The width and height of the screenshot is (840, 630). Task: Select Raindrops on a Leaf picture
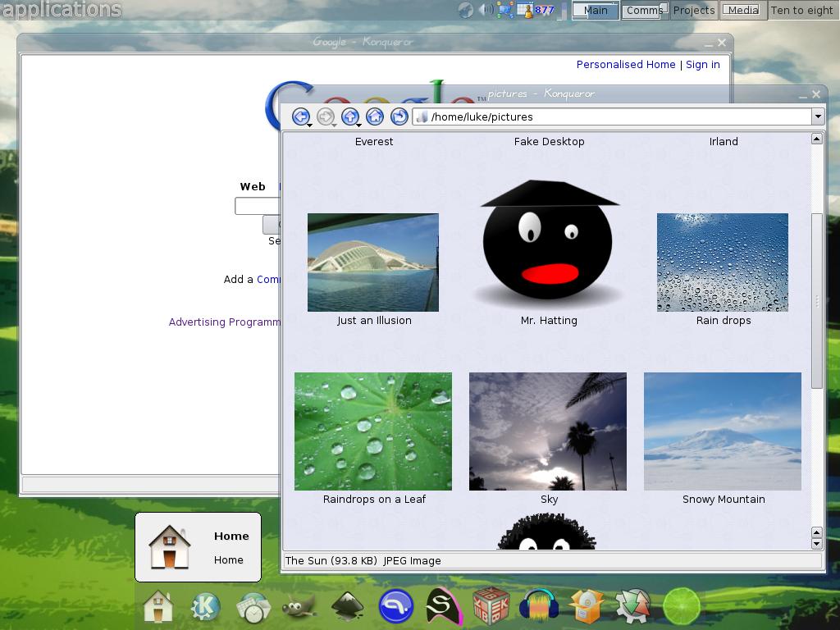tap(373, 431)
